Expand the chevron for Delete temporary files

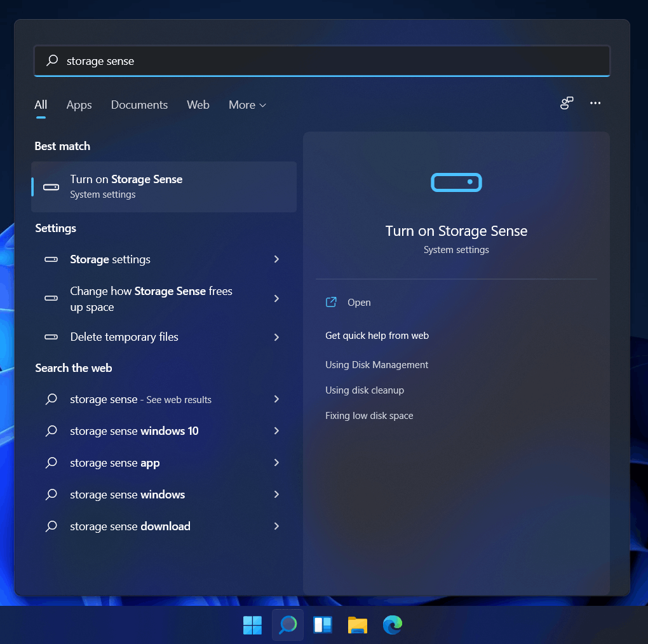[x=276, y=337]
